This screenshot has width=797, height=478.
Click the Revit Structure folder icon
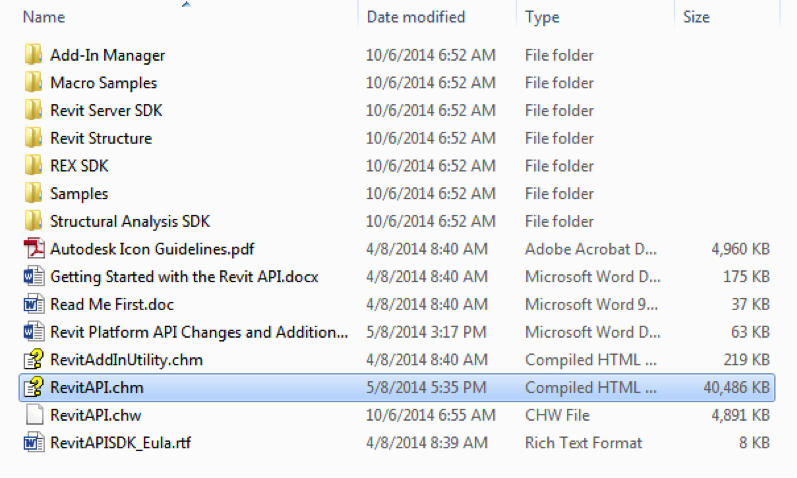(34, 138)
